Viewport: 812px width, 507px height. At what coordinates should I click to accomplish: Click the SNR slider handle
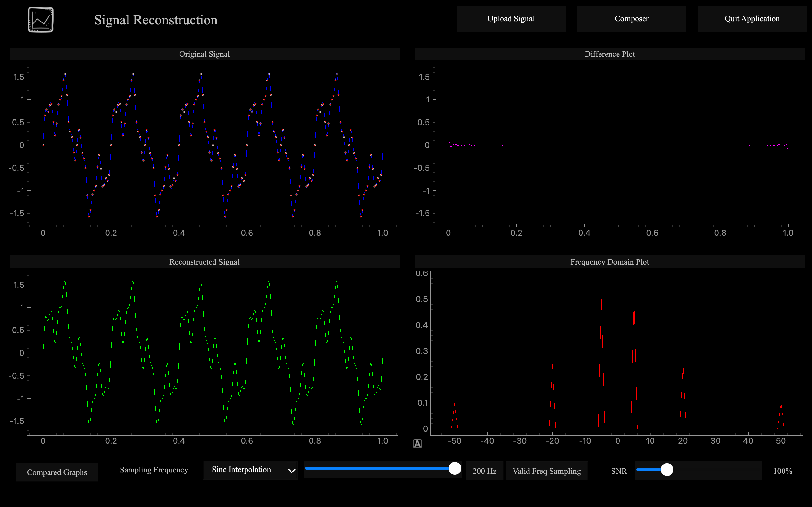(x=667, y=470)
